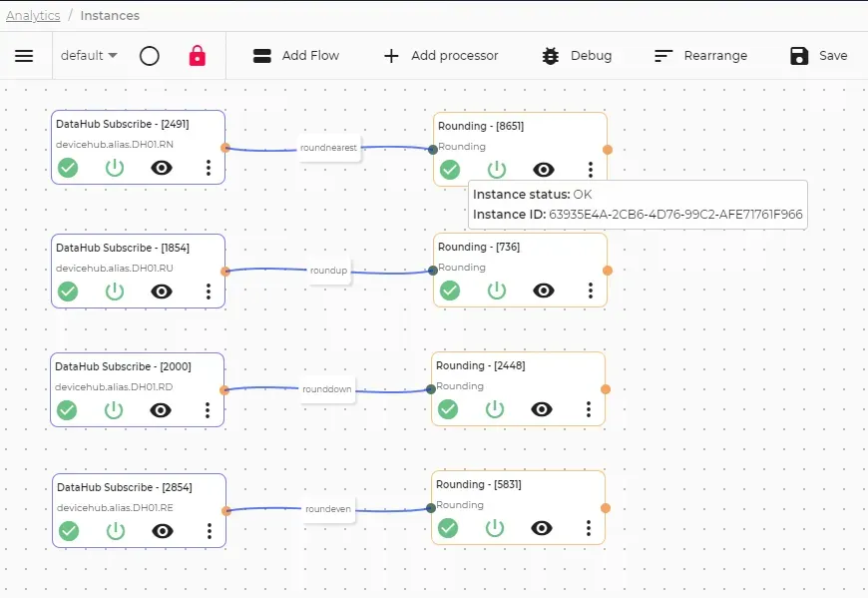Screen dimensions: 868x598
Task: Click status check on Rounding [5831]
Action: (x=448, y=528)
